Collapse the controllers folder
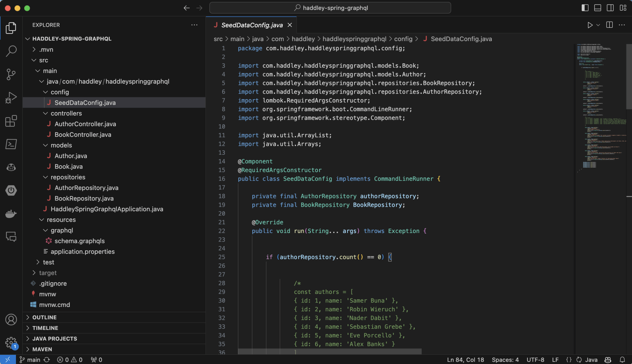Screen dimensions: 632x364 pyautogui.click(x=66, y=113)
